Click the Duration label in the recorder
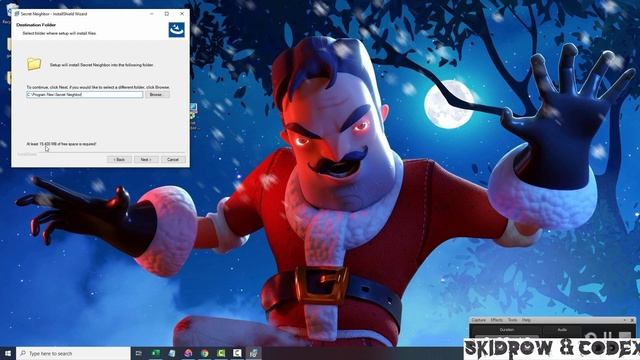Image resolution: width=640 pixels, height=360 pixels. (507, 330)
